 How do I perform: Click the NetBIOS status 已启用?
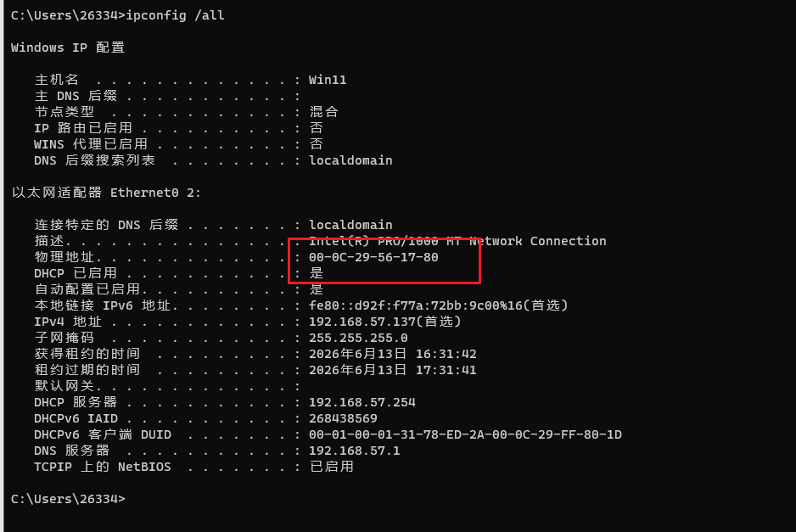(x=332, y=467)
